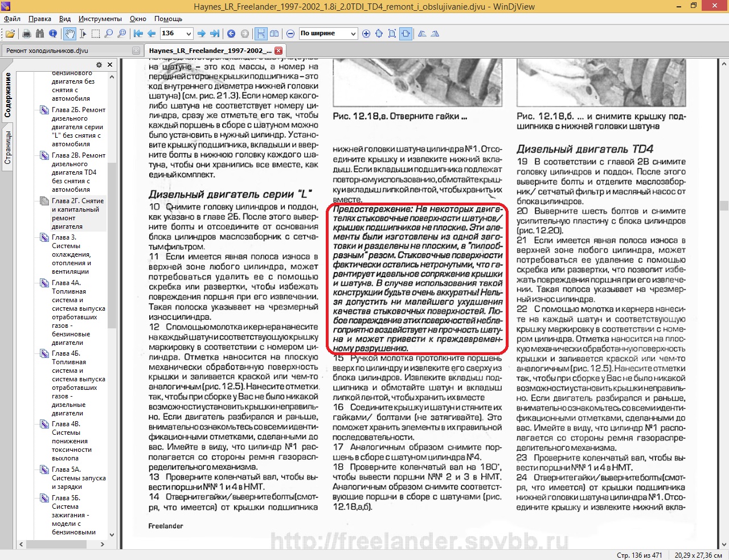Open Глава 4Б. Топливная система дизельные
The width and height of the screenshot is (729, 560).
(x=79, y=383)
